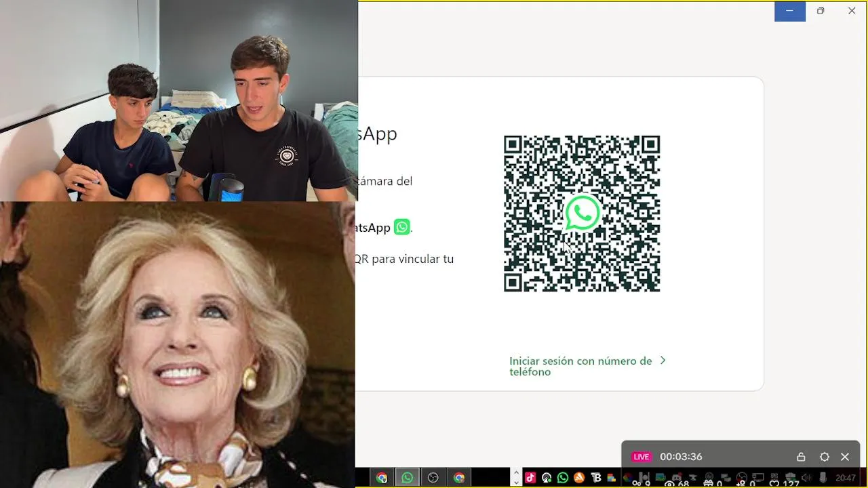
Task: Click the green WhatsApp logo beside text
Action: (402, 227)
